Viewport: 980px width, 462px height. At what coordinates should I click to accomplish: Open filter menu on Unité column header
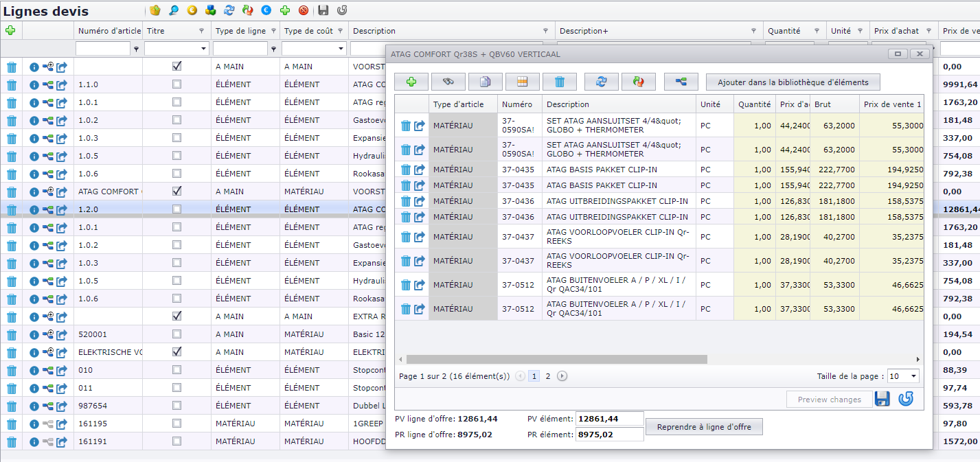(x=860, y=31)
